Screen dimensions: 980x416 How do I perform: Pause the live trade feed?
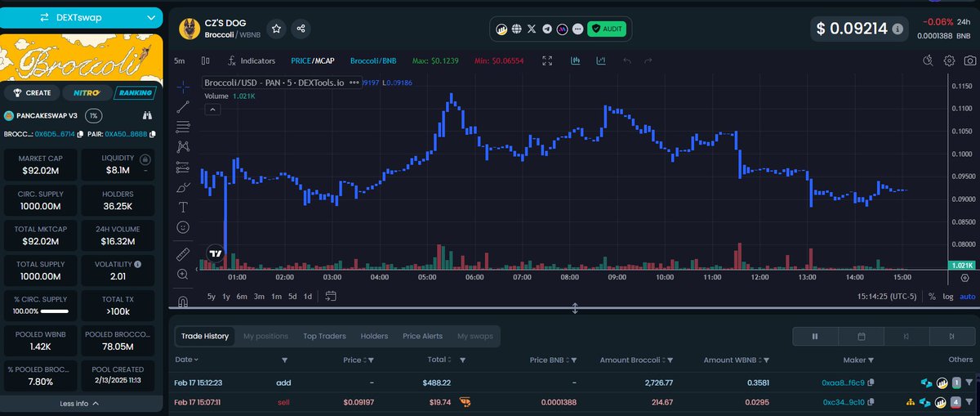[815, 336]
